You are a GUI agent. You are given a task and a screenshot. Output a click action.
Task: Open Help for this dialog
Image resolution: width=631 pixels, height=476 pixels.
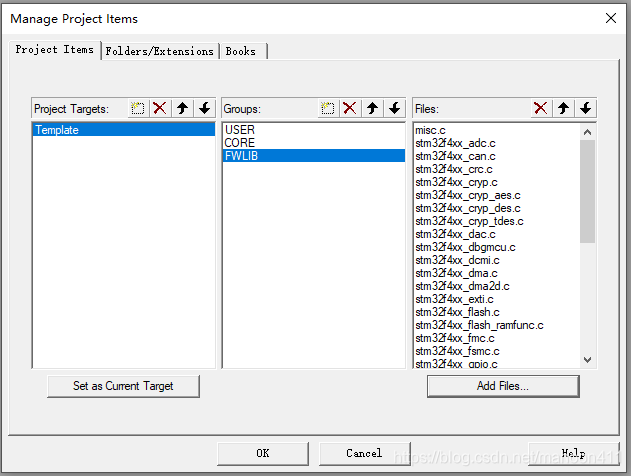pos(573,453)
